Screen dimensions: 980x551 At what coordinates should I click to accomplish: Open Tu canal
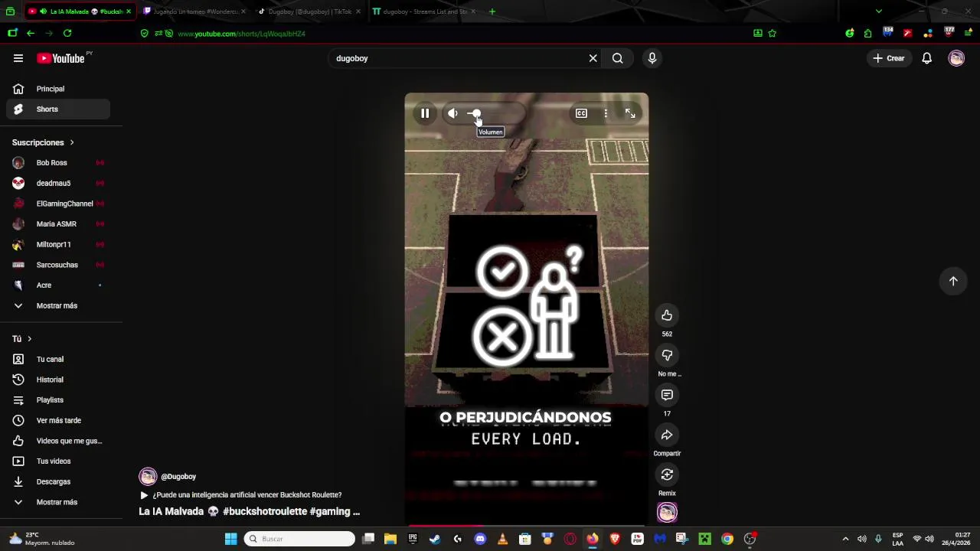58,359
